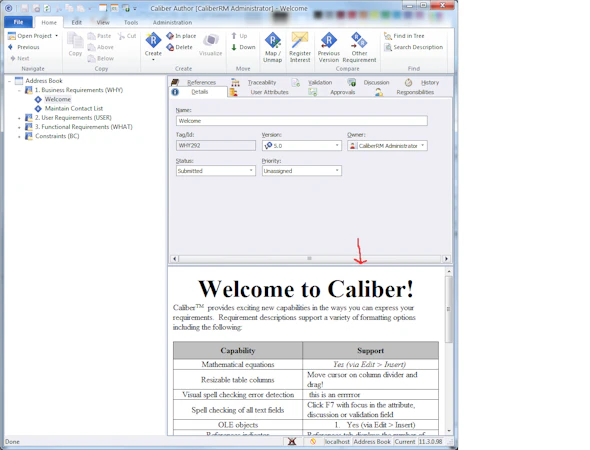Open the File menu

[18, 22]
